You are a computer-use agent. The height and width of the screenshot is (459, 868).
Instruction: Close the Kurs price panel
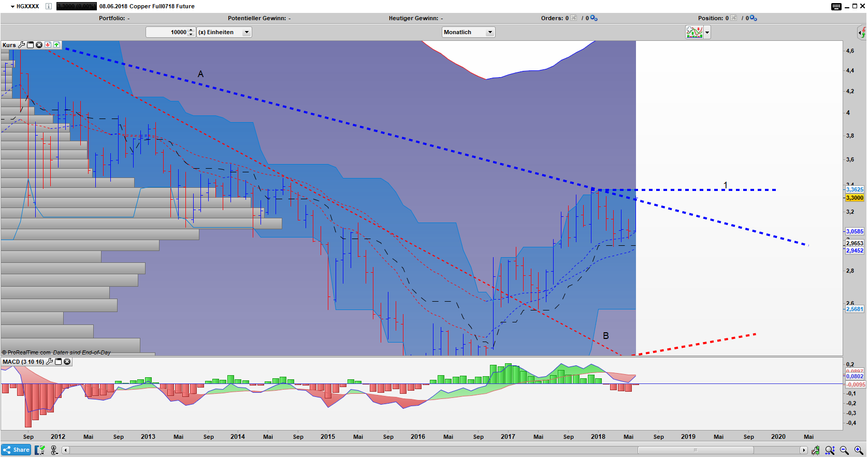click(x=39, y=45)
